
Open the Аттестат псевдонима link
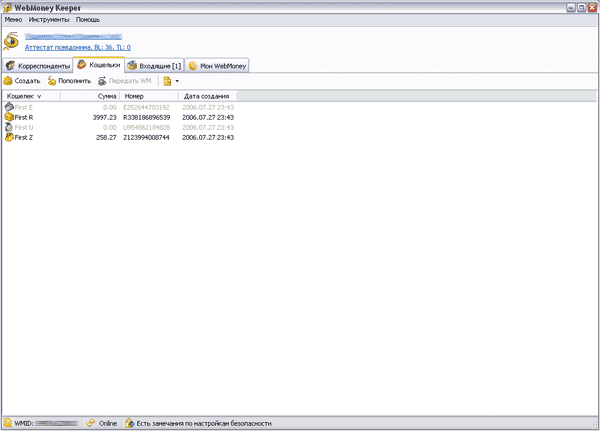(78, 47)
